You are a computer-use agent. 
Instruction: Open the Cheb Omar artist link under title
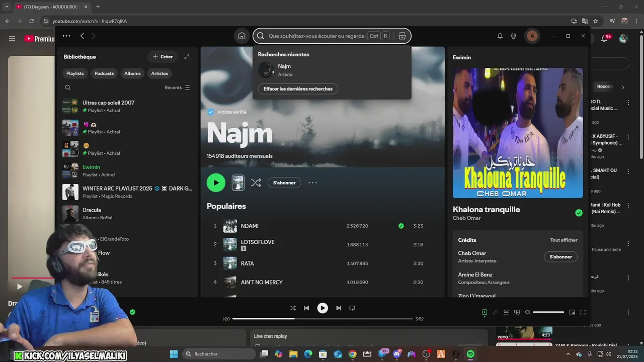pyautogui.click(x=466, y=218)
